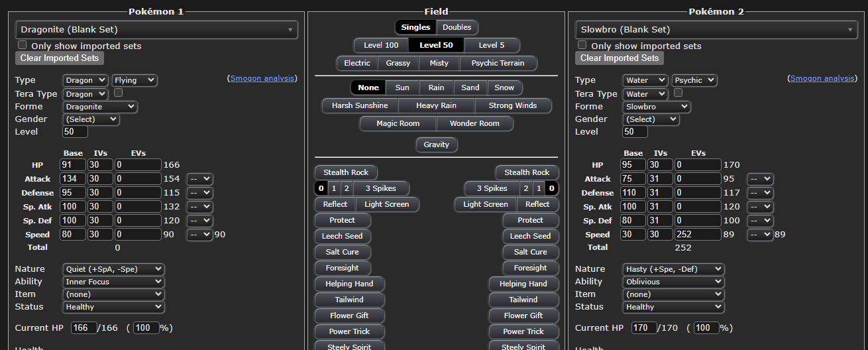868x350 pixels.
Task: Select Level 50 in Field
Action: coord(437,45)
